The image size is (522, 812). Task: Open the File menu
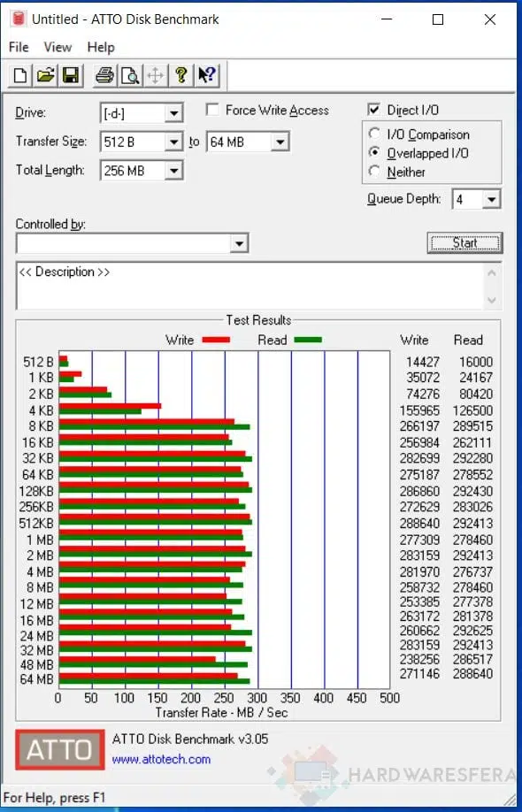(19, 47)
